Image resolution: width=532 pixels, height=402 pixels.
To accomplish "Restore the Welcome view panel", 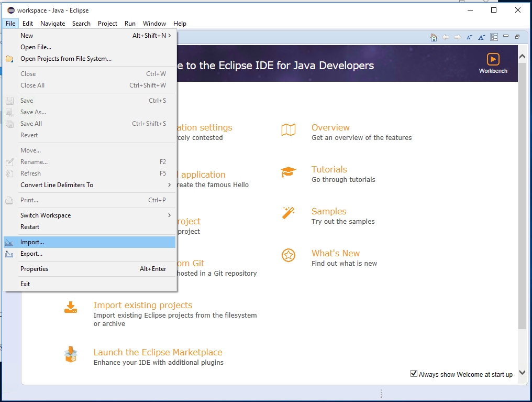I will pos(517,37).
